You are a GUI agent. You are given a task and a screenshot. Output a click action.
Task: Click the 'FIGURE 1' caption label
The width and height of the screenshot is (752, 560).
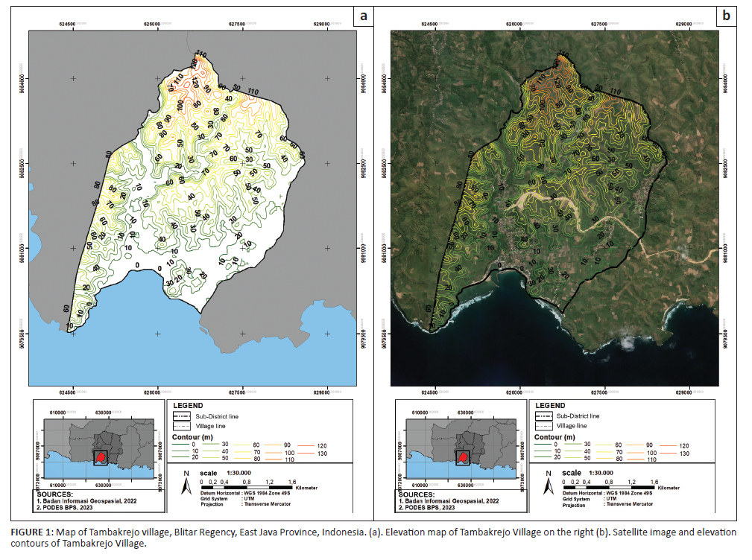pos(31,532)
